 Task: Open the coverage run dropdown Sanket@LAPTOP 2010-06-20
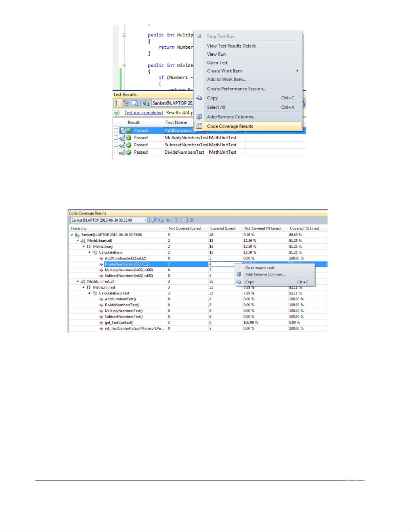coord(145,220)
